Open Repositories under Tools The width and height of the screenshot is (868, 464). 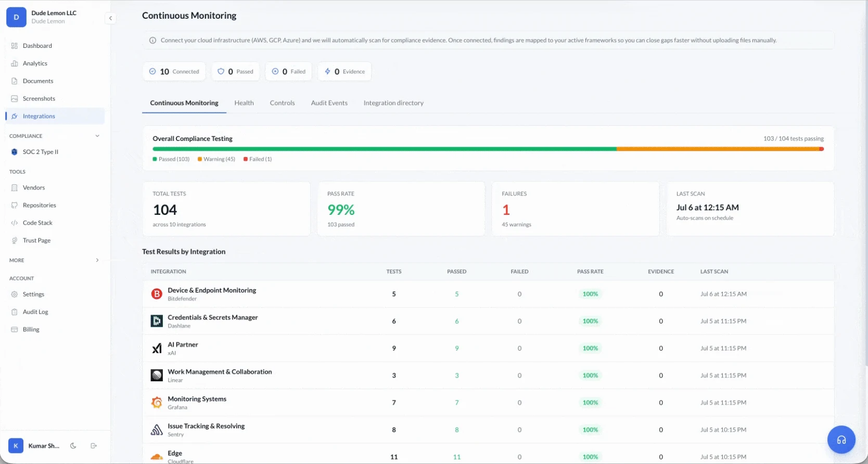[x=55, y=205]
